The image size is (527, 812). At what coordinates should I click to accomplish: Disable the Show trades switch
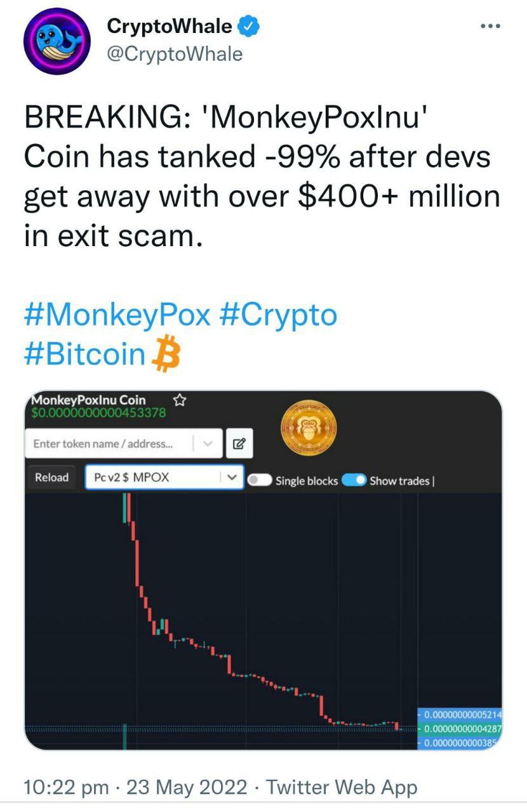[x=354, y=480]
